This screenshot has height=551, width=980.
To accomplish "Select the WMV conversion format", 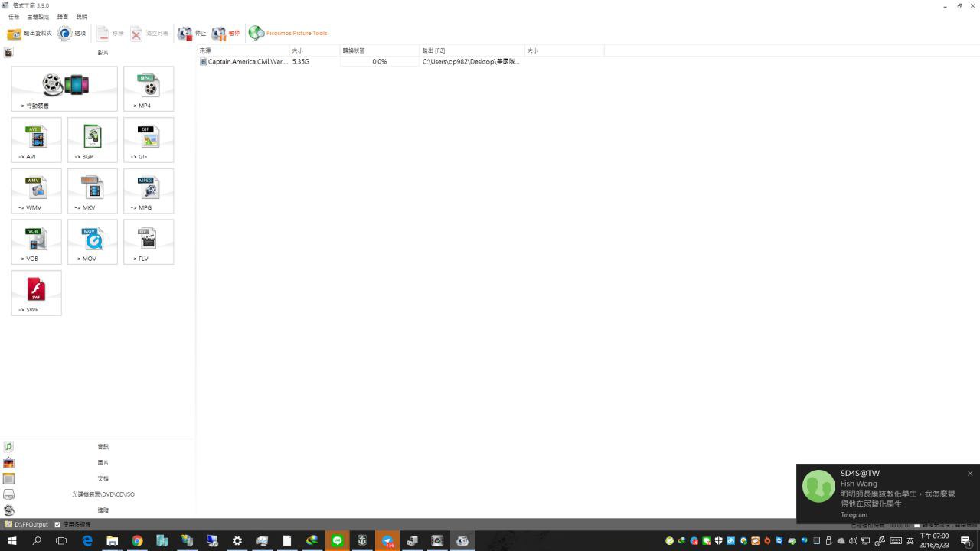I will pyautogui.click(x=37, y=191).
